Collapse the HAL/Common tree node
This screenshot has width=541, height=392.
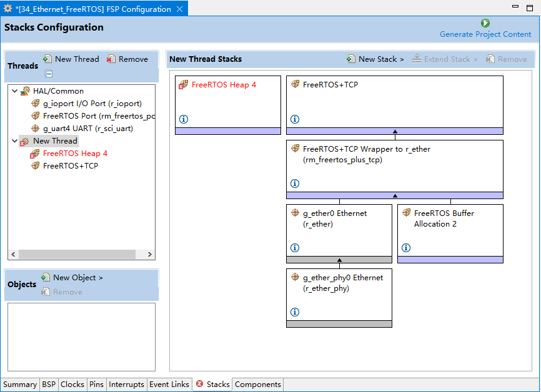14,91
